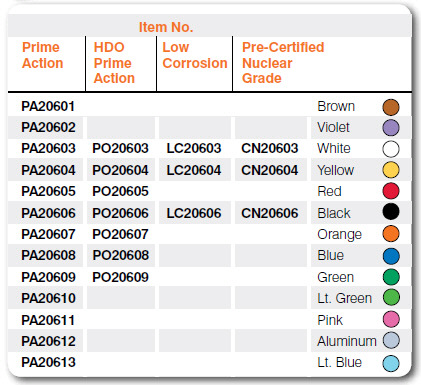Image resolution: width=421 pixels, height=385 pixels.
Task: Click the HDO Prime Action header
Action: 114,63
